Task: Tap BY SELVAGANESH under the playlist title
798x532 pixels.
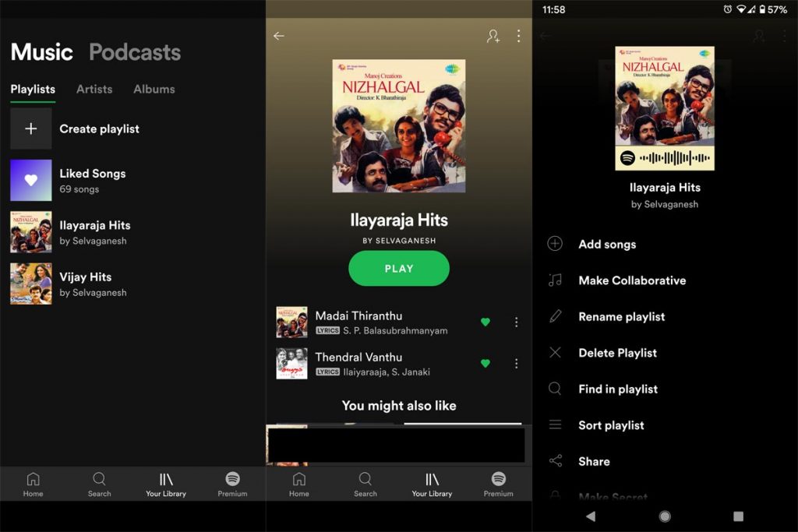Action: [x=399, y=241]
